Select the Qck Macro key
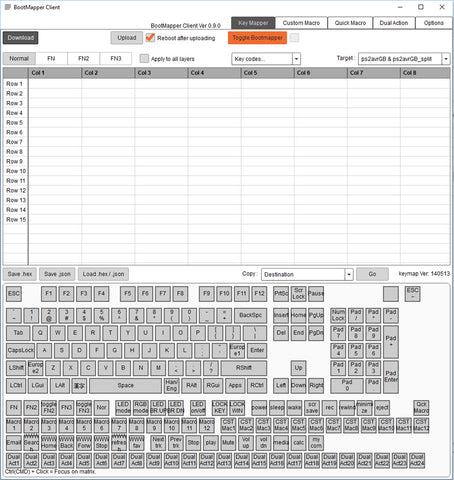The image size is (454, 480). [x=421, y=407]
